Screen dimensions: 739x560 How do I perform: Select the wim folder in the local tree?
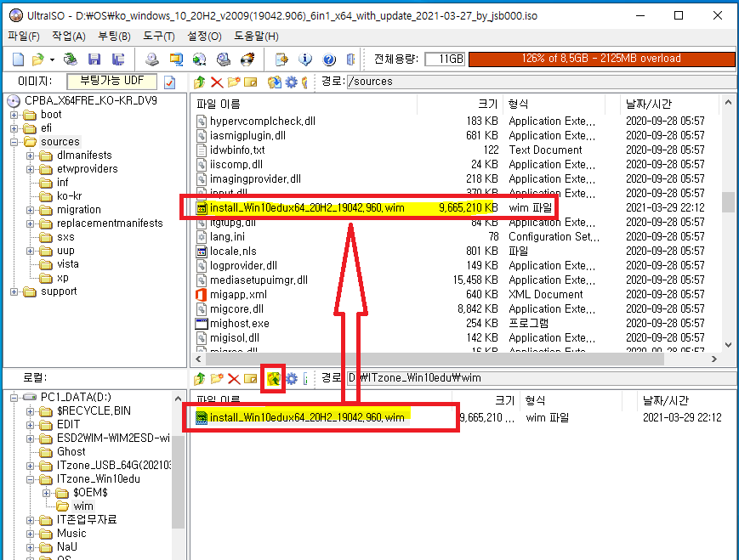pos(83,506)
